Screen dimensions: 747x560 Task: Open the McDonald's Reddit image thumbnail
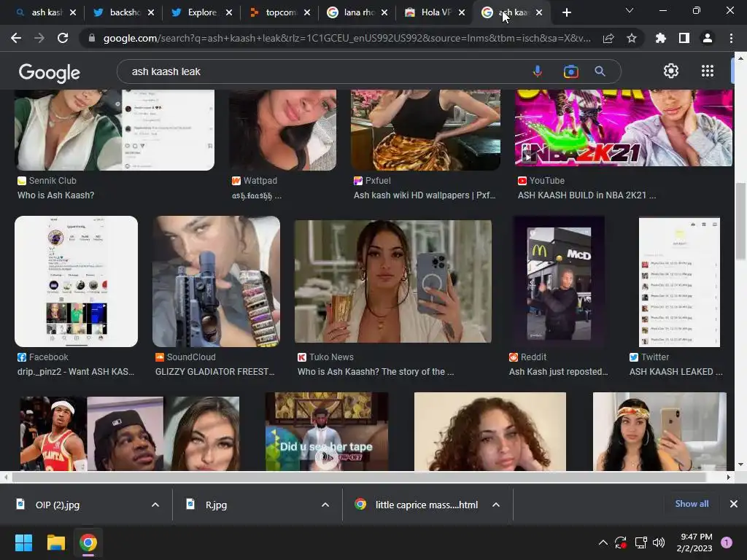coord(559,281)
